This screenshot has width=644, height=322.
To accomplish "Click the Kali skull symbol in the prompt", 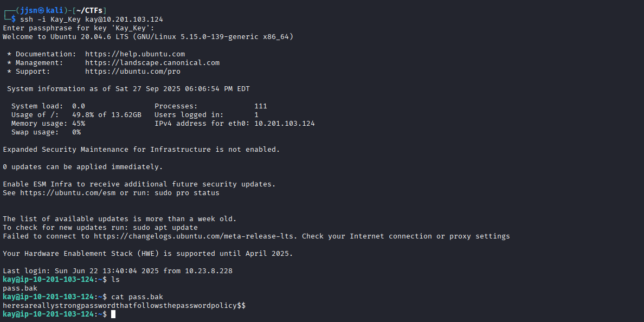I will (x=42, y=11).
